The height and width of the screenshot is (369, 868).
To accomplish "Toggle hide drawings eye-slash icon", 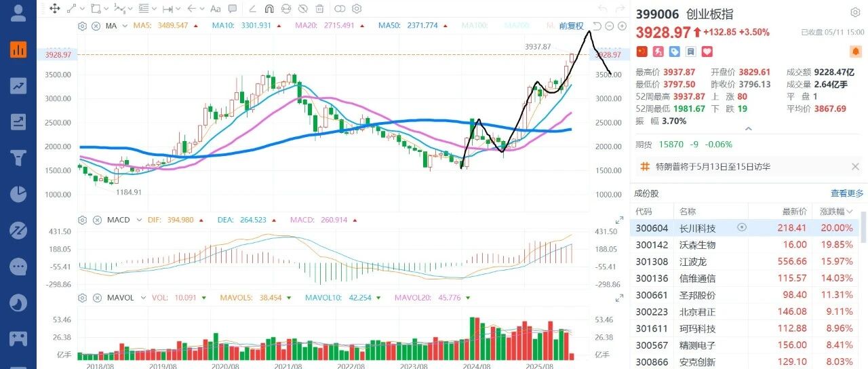I will pos(303,9).
